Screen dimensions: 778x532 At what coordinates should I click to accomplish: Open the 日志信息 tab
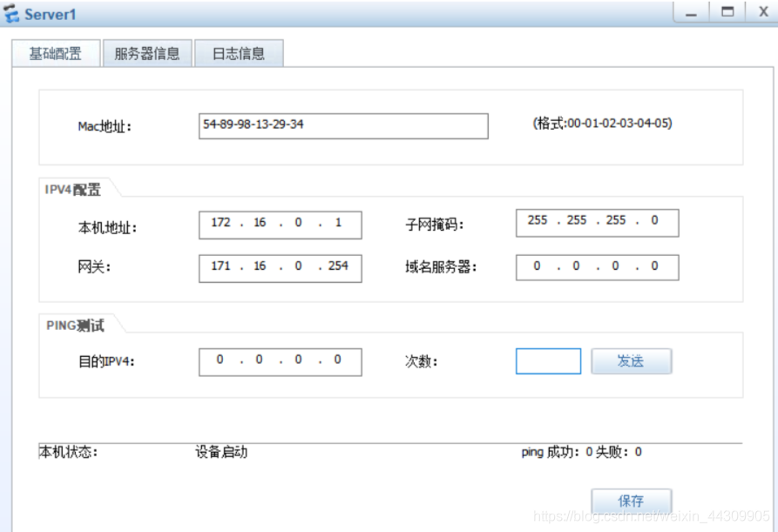[x=239, y=53]
